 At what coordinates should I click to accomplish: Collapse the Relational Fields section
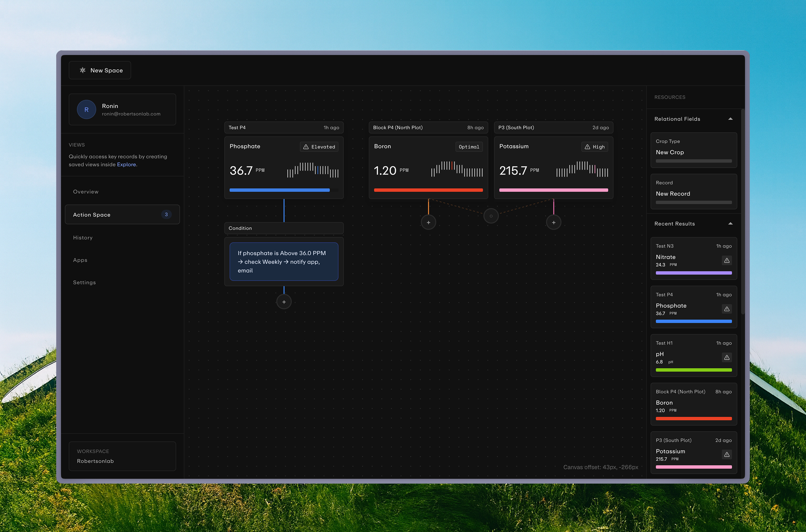click(731, 119)
